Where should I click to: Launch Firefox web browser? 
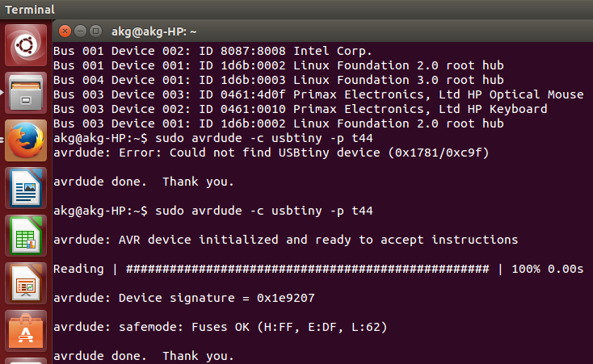pyautogui.click(x=26, y=140)
